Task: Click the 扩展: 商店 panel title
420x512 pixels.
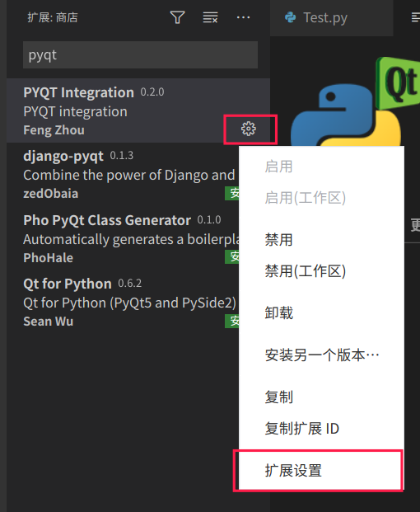Action: 53,17
